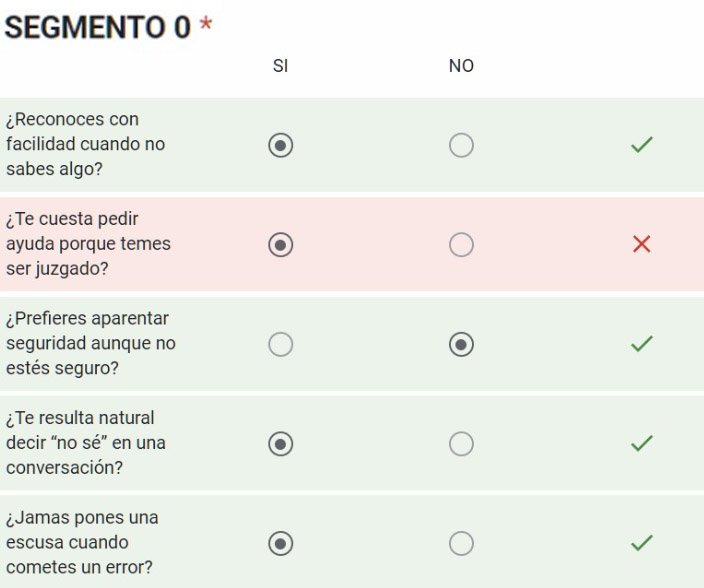Select NO for '¿Reconoces con facilidad' question
Image resolution: width=704 pixels, height=588 pixels.
pos(461,146)
